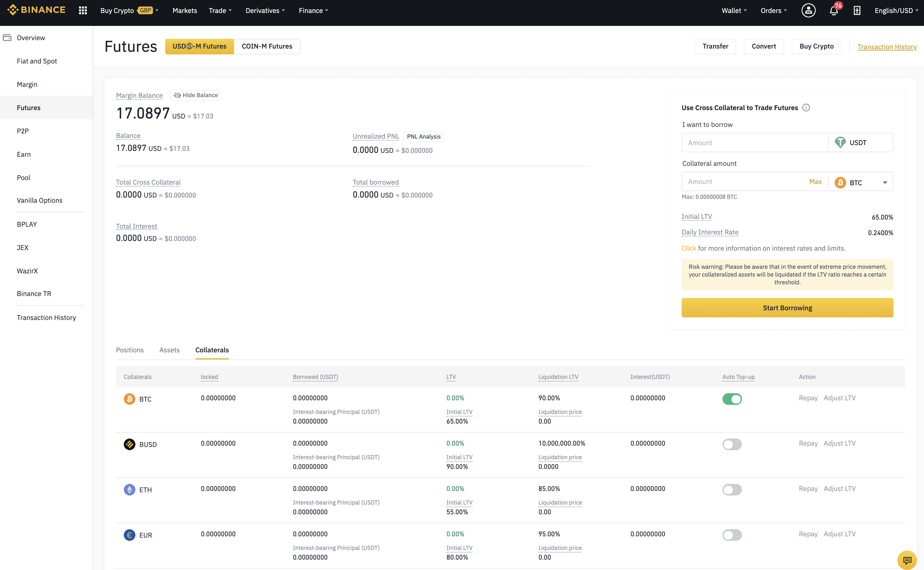Open the apps grid menu icon
This screenshot has width=924, height=570.
(83, 11)
